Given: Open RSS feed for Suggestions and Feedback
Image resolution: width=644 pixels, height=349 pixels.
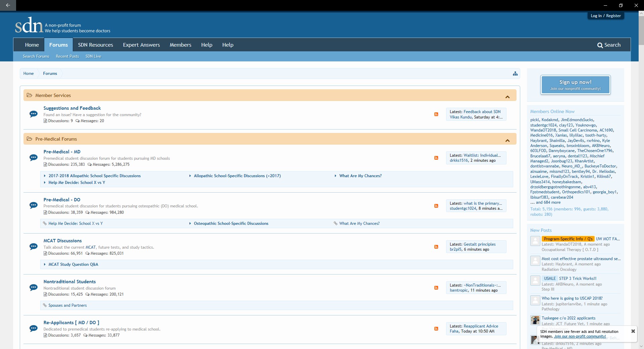Looking at the screenshot, I should tap(436, 114).
